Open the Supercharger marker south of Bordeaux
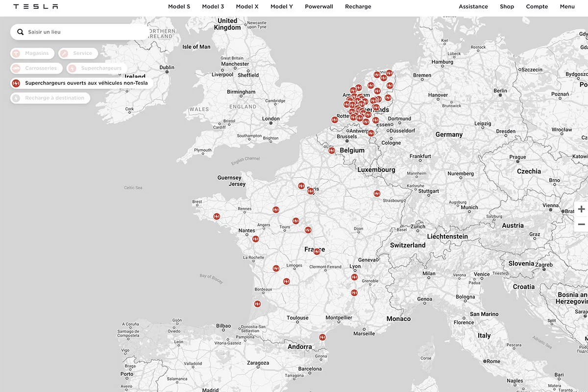Screen dimensions: 588x392 [x=257, y=304]
